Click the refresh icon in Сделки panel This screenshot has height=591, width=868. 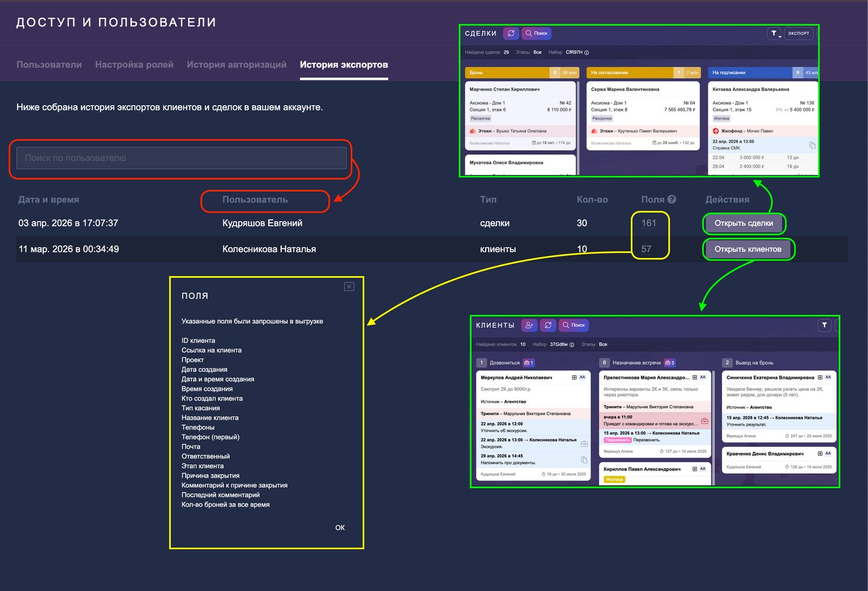point(511,34)
